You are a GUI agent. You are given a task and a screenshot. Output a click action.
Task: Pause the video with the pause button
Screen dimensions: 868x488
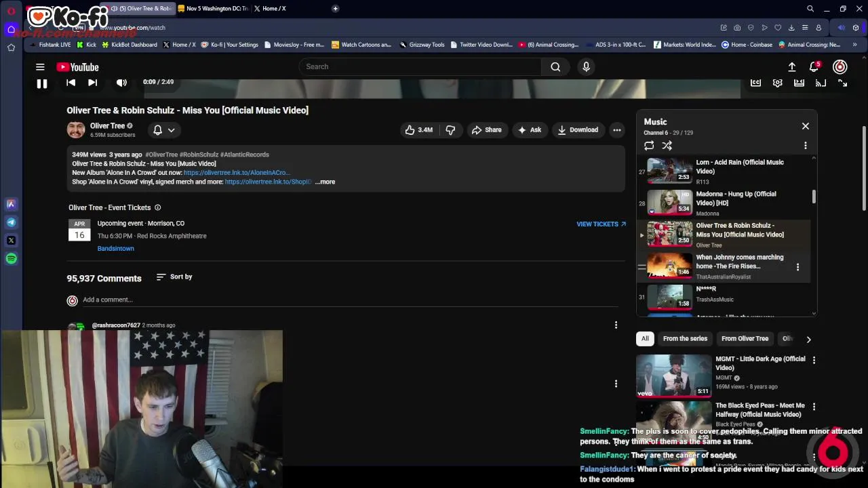41,83
